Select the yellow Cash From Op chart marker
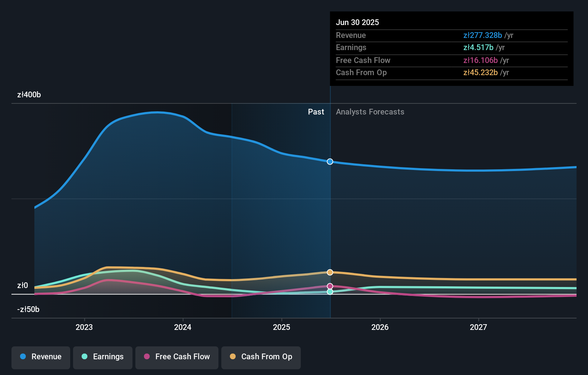Screen dimensions: 588x375 329,272
